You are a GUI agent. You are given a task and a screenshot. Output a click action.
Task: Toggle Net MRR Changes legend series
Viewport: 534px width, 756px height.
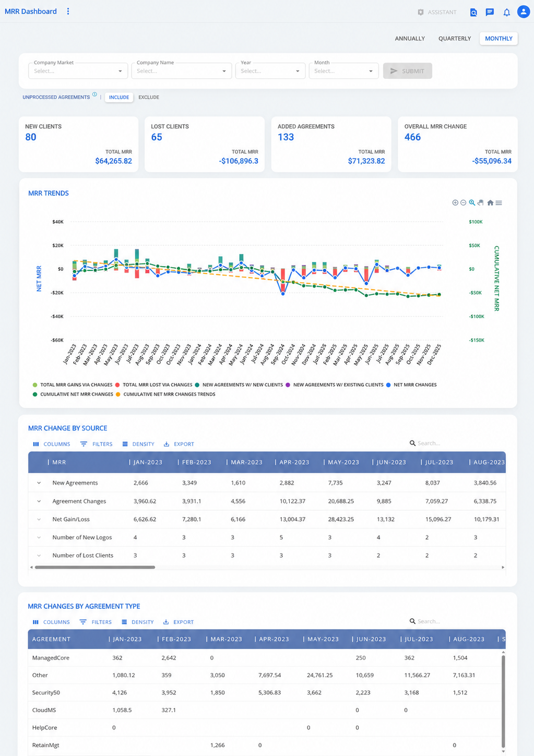pyautogui.click(x=411, y=385)
